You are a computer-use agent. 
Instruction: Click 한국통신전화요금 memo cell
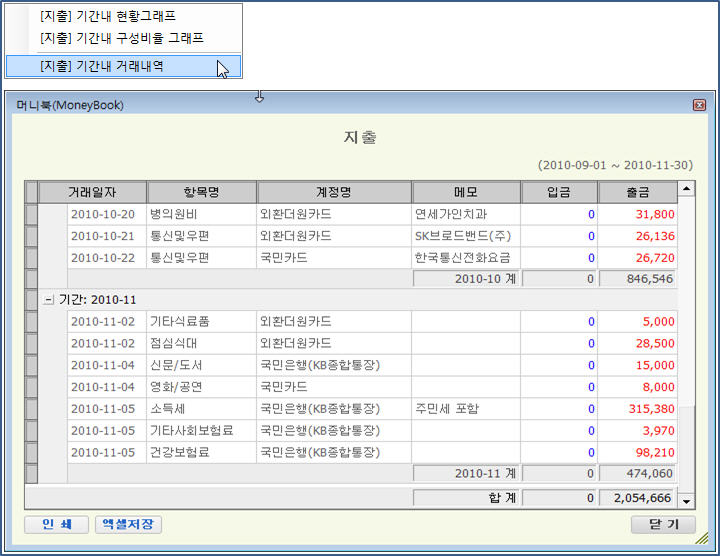coord(466,258)
